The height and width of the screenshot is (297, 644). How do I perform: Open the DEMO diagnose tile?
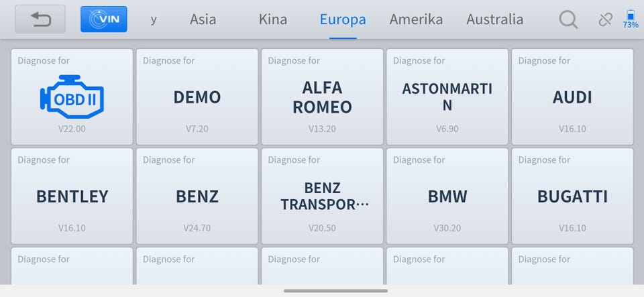click(197, 97)
